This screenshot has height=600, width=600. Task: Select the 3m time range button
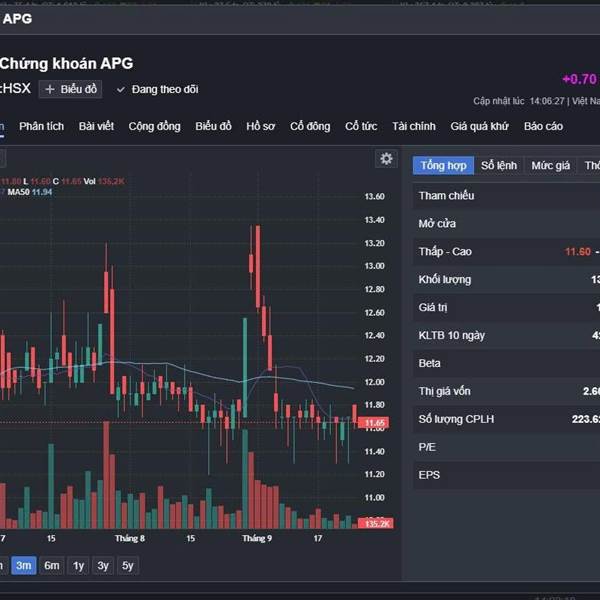[x=24, y=565]
